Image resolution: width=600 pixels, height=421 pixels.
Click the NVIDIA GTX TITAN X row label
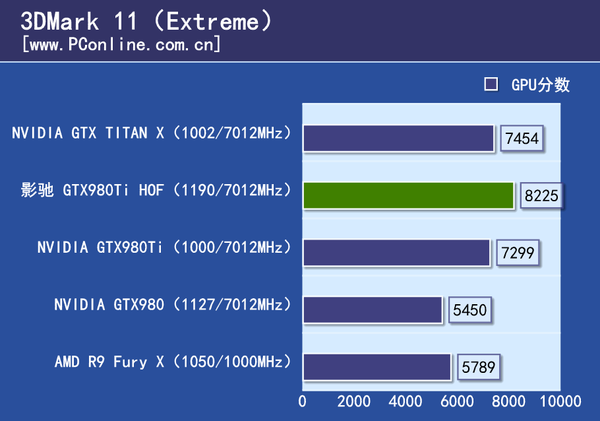pyautogui.click(x=152, y=133)
